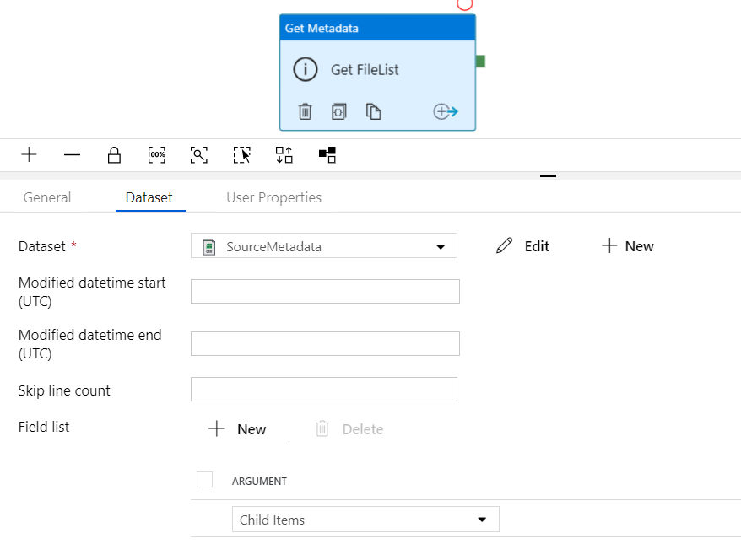Click zoom to fit magnifier icon
Viewport: 741px width, 560px height.
click(x=199, y=154)
